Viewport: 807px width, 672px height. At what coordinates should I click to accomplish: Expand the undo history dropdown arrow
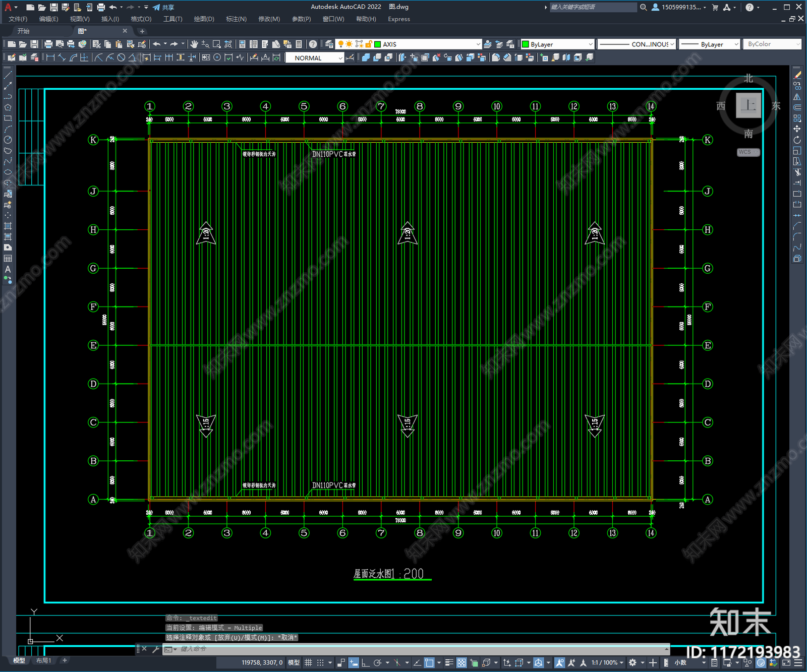[122, 8]
